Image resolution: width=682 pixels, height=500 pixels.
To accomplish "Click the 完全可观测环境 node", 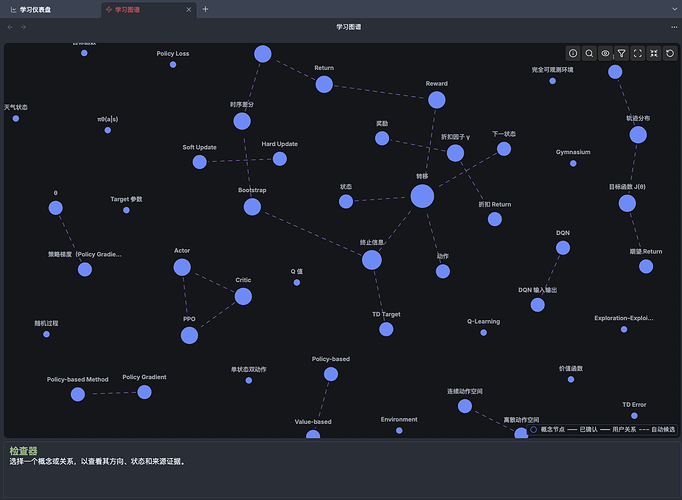I will pos(552,81).
